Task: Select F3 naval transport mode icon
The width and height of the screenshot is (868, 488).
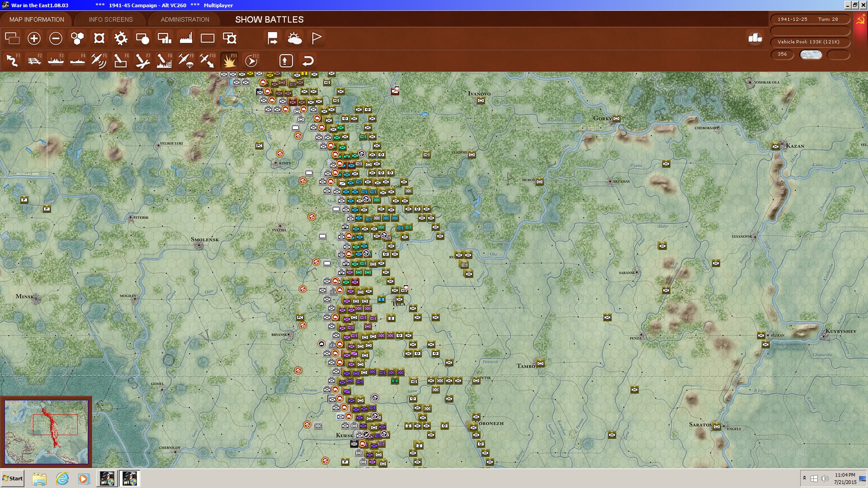Action: pyautogui.click(x=56, y=61)
